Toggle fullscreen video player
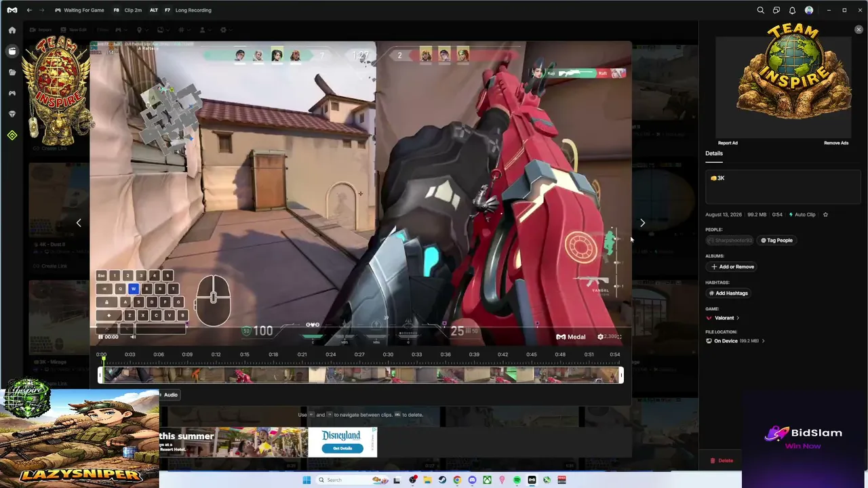 coord(618,337)
